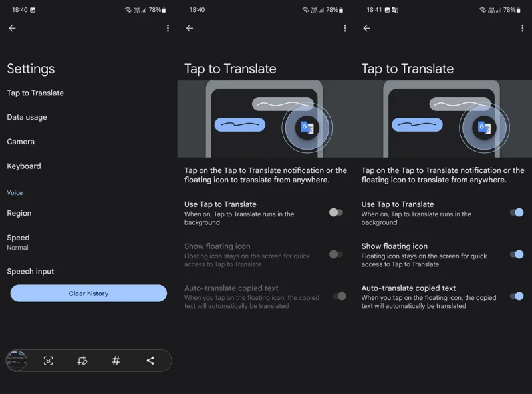The height and width of the screenshot is (394, 532).
Task: Tap battery 78% indicator on left screen status bar
Action: pos(157,10)
